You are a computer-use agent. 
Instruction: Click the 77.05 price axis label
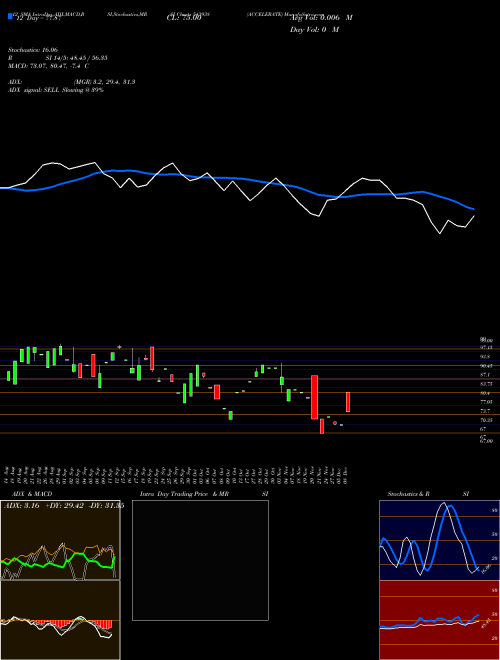coord(486,402)
